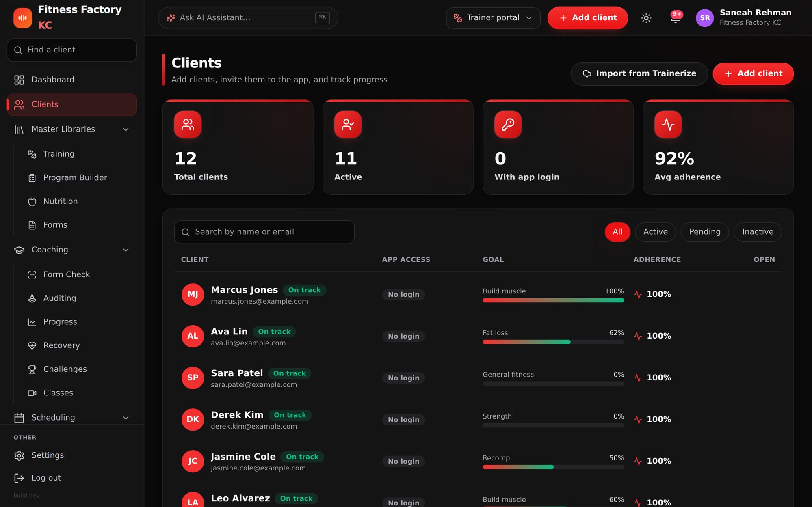Collapse the Coaching section chevron
The height and width of the screenshot is (507, 812).
tap(126, 250)
